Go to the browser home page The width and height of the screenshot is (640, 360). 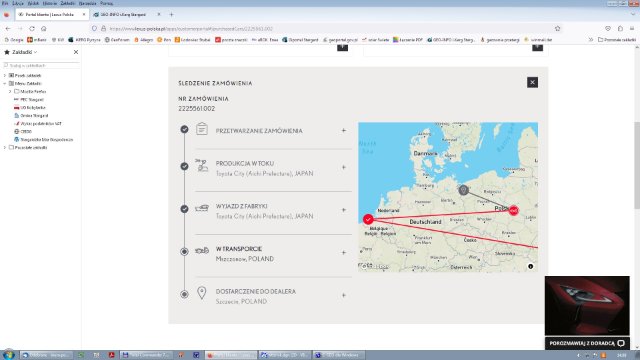[x=44, y=29]
